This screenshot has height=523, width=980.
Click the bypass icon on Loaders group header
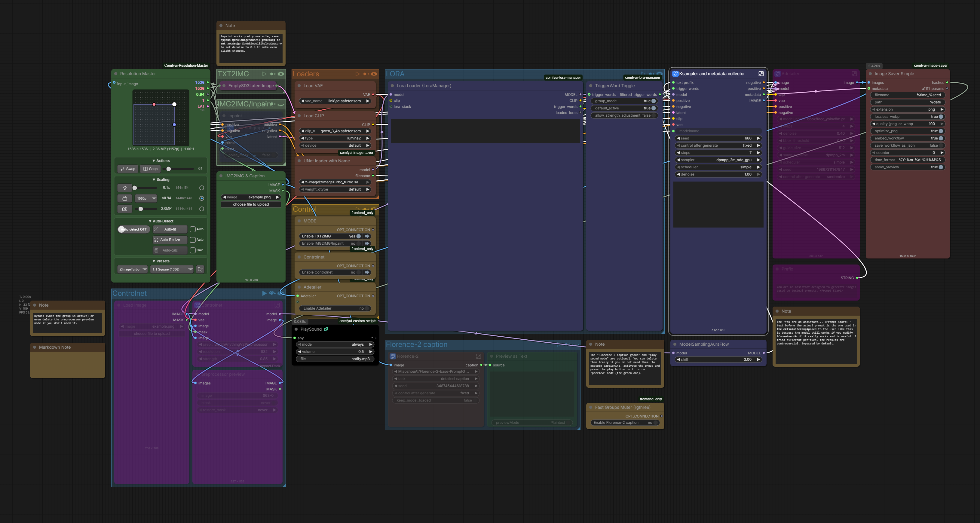point(366,74)
